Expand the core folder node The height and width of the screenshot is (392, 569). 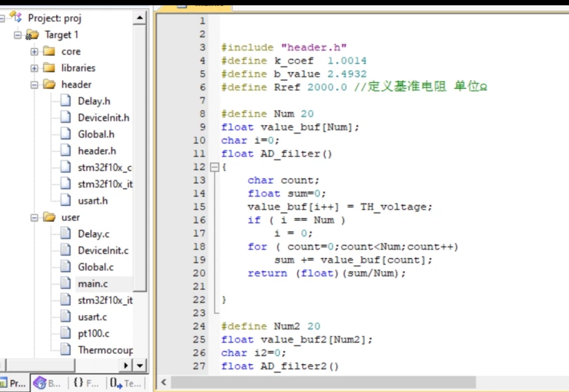(34, 52)
